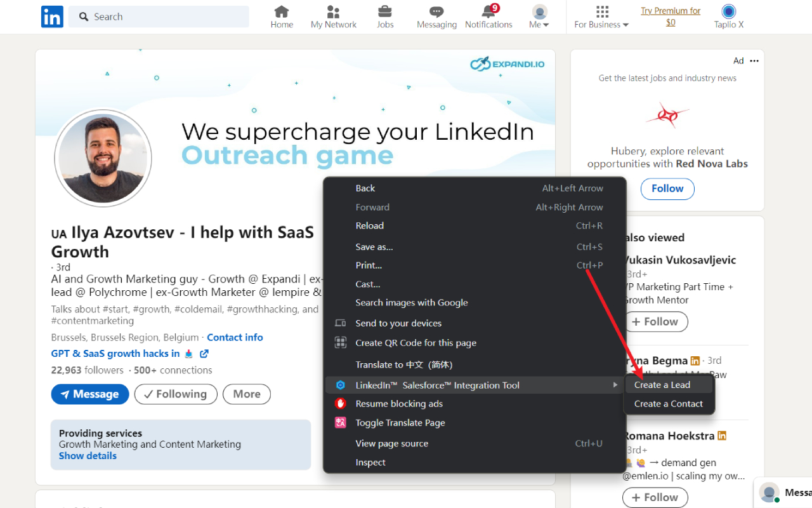Click the Search input field
812x508 pixels.
[x=159, y=17]
